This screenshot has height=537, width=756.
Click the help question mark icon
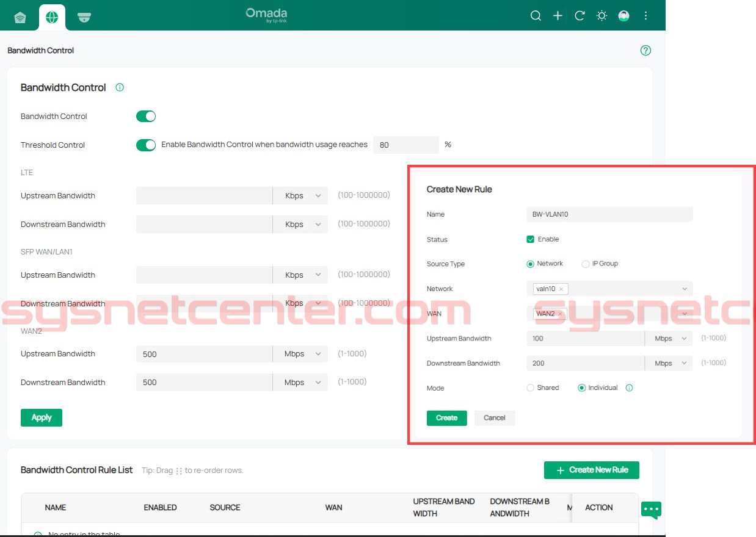645,51
